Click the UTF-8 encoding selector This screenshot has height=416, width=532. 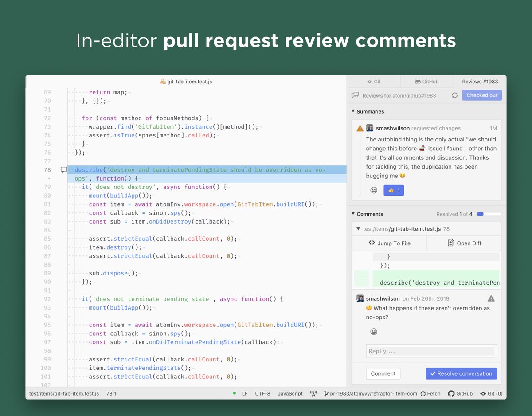[x=262, y=393]
